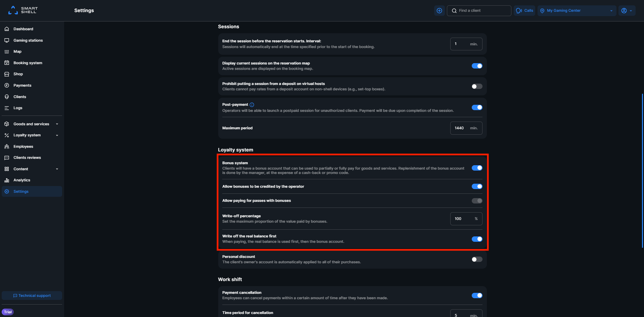Screen dimensions: 644x317
Task: Enable the Personal discount toggle
Action: (477, 259)
